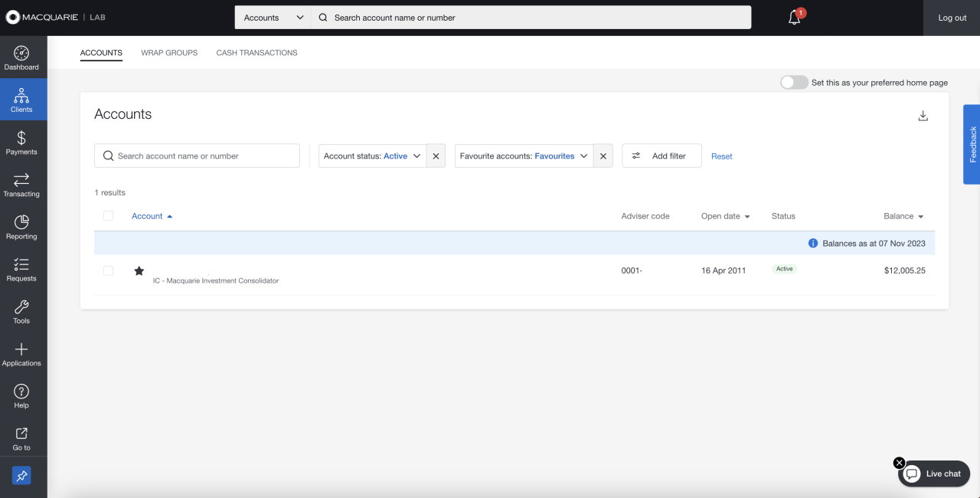This screenshot has width=980, height=498.
Task: Open the Feedback side tab
Action: [x=972, y=144]
